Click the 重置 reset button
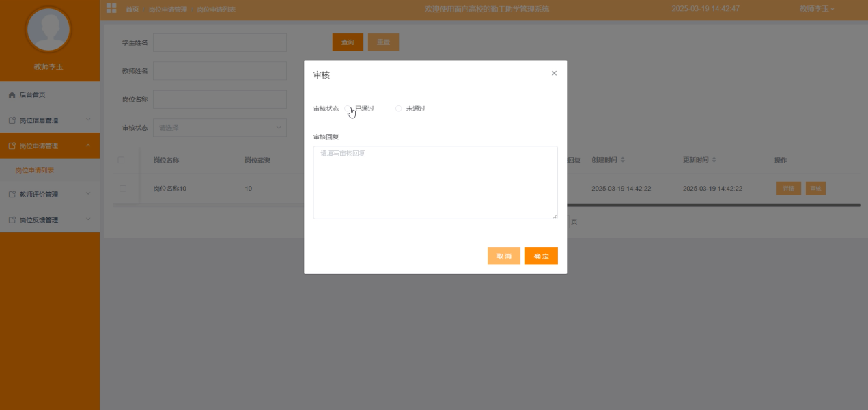Screen dimensions: 868x410 coord(383,42)
